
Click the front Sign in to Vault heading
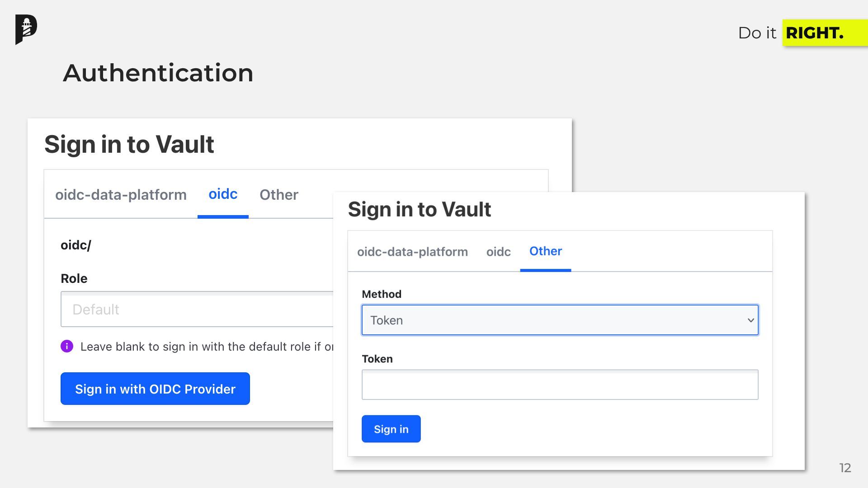tap(419, 209)
